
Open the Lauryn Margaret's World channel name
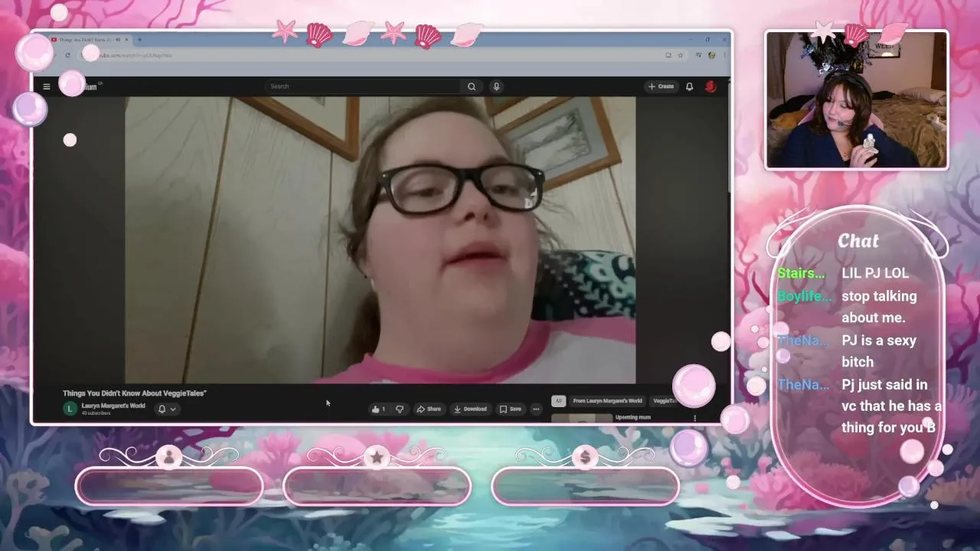click(113, 406)
